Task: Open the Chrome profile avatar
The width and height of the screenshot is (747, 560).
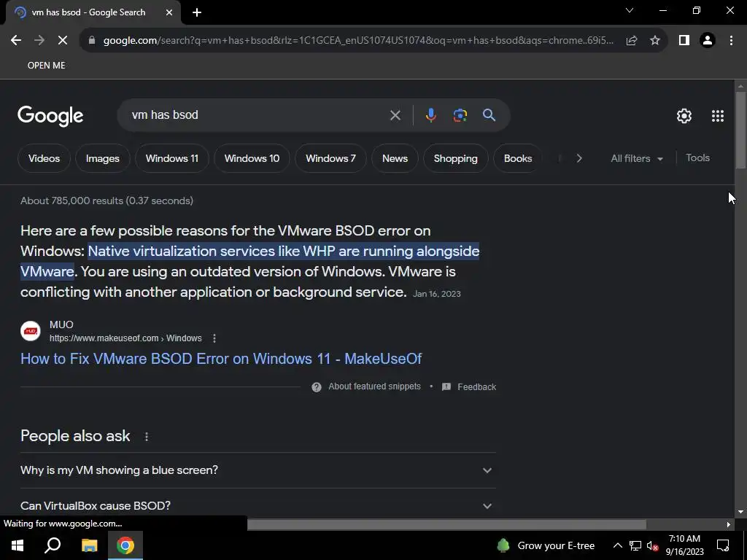Action: 708,41
